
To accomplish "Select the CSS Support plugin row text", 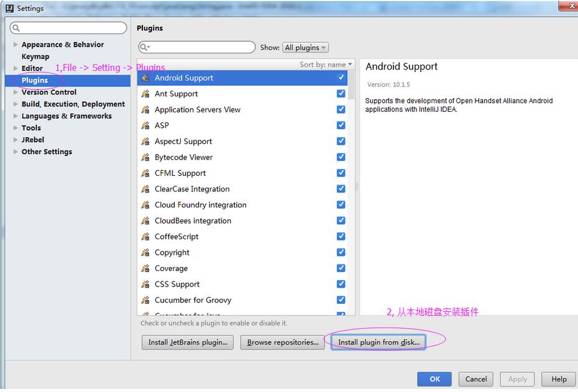I will click(x=177, y=285).
